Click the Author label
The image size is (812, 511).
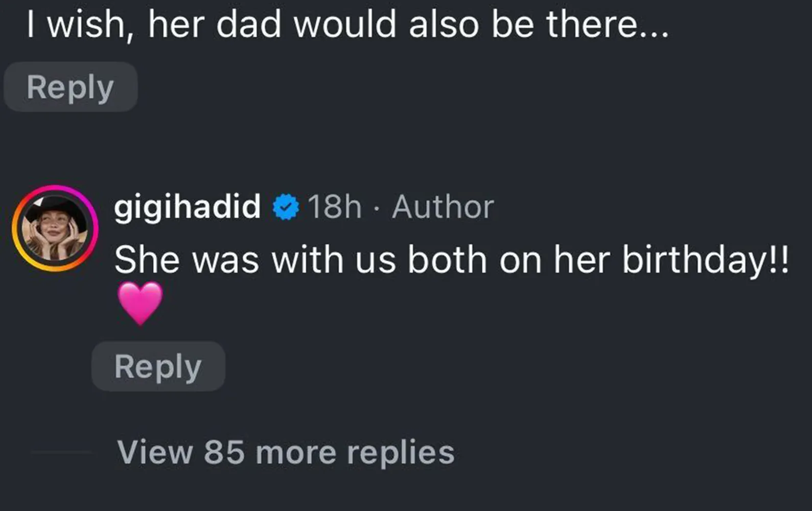coord(443,207)
